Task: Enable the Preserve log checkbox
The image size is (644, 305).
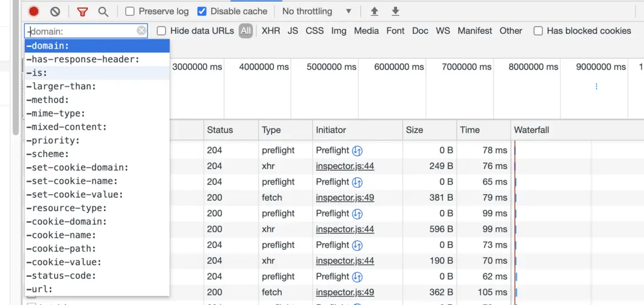Action: click(130, 11)
